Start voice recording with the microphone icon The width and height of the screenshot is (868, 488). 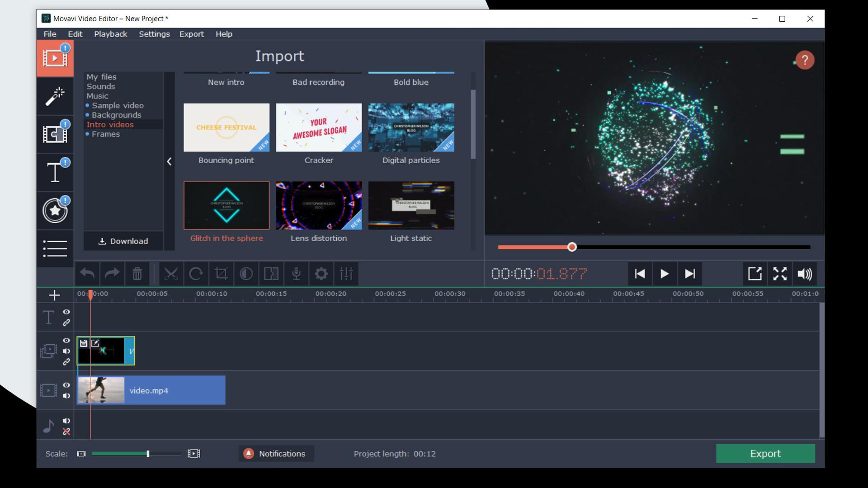tap(296, 273)
